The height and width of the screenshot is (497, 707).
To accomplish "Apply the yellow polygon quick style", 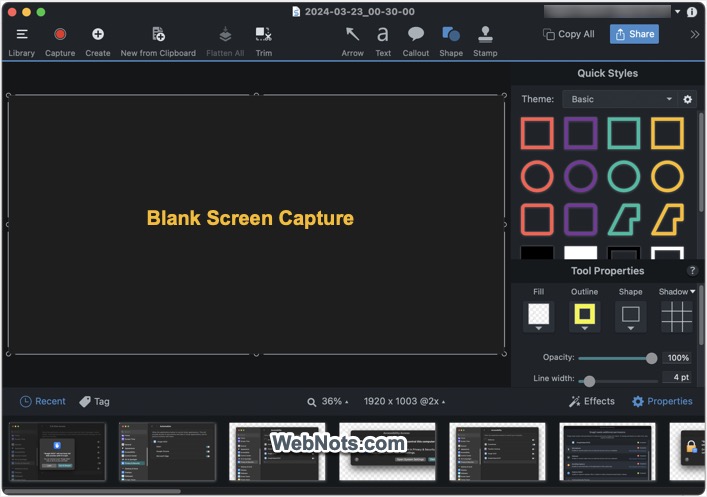I will coord(667,220).
